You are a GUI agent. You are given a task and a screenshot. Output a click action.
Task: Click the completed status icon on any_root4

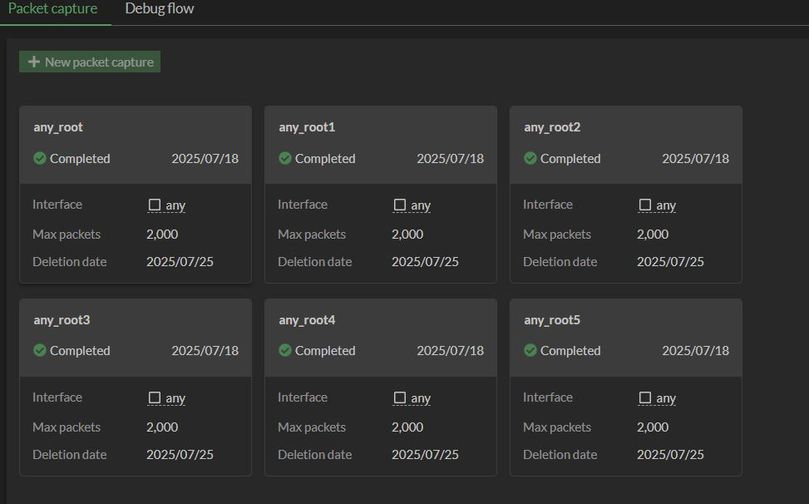(x=285, y=350)
